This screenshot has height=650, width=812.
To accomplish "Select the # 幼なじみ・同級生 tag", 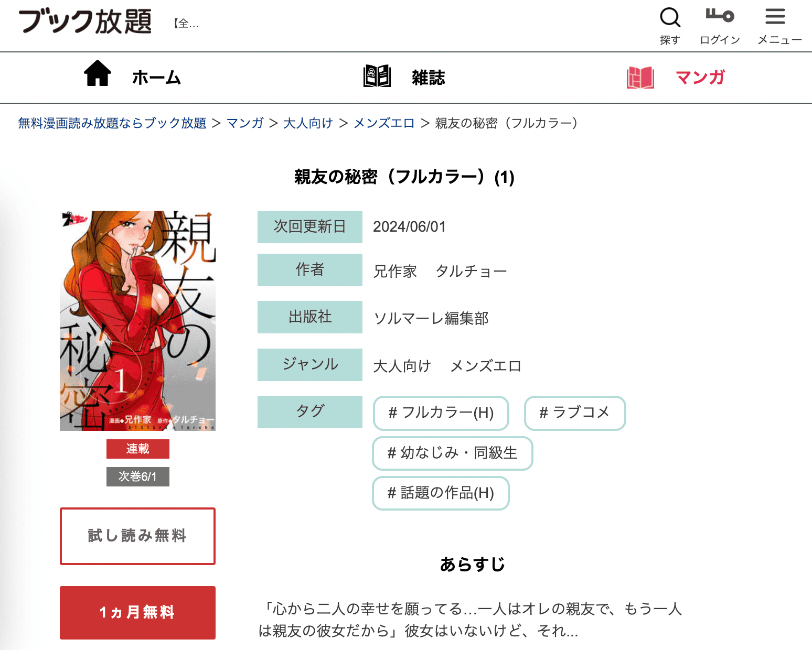I will (452, 453).
